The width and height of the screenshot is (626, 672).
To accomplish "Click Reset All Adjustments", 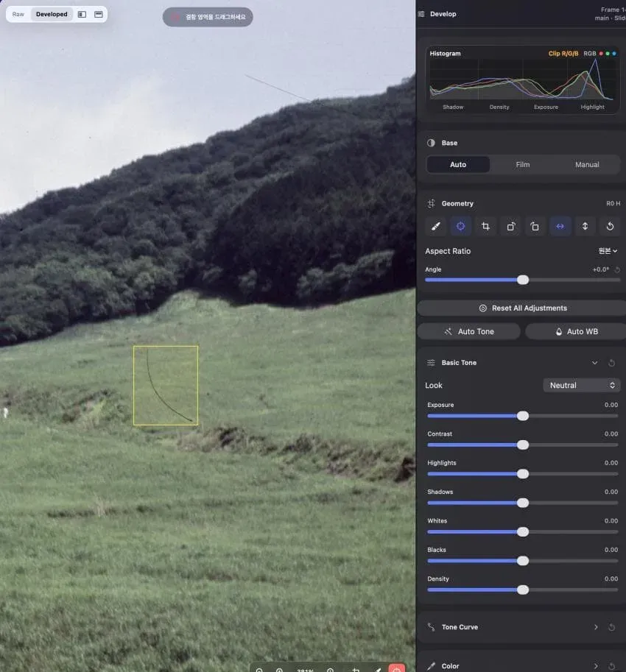I will pyautogui.click(x=523, y=308).
